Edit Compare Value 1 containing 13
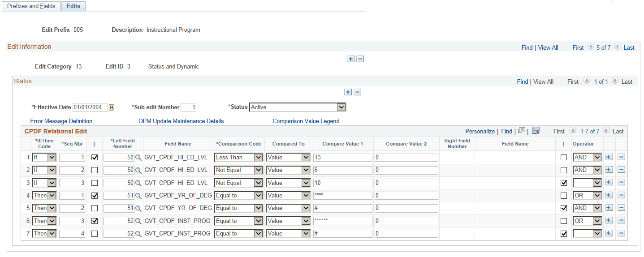The image size is (644, 257). (x=342, y=158)
